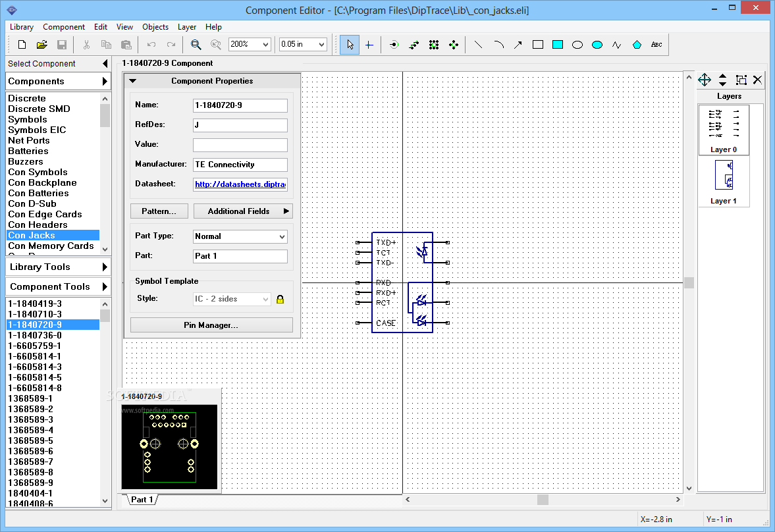Select the Arrow drawing tool
The width and height of the screenshot is (775, 532).
pos(518,45)
